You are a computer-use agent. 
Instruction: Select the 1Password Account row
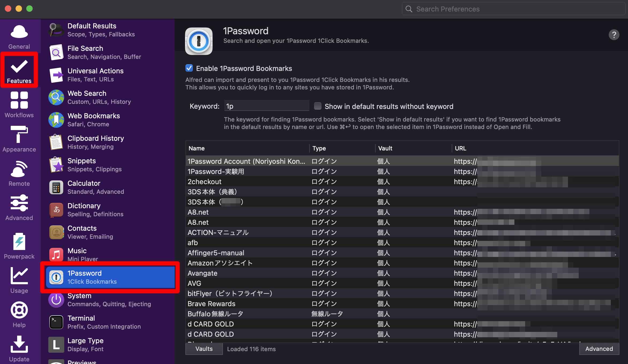pos(402,161)
